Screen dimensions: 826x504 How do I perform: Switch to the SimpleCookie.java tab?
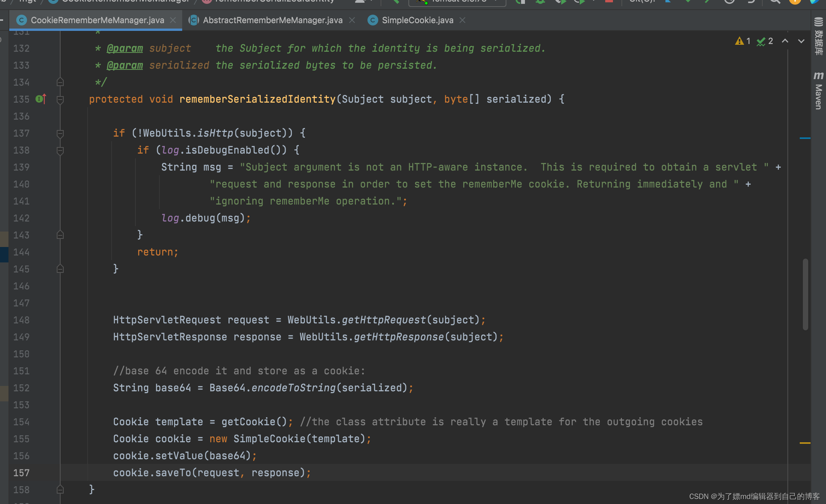418,20
